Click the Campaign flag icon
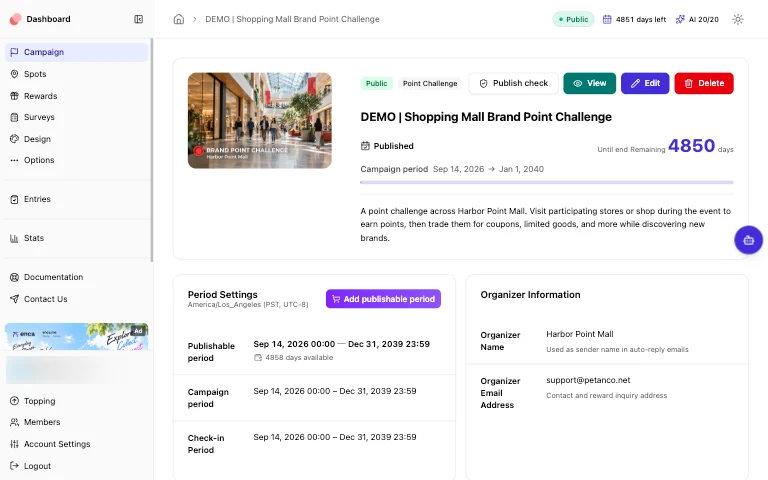The image size is (768, 480). point(14,52)
